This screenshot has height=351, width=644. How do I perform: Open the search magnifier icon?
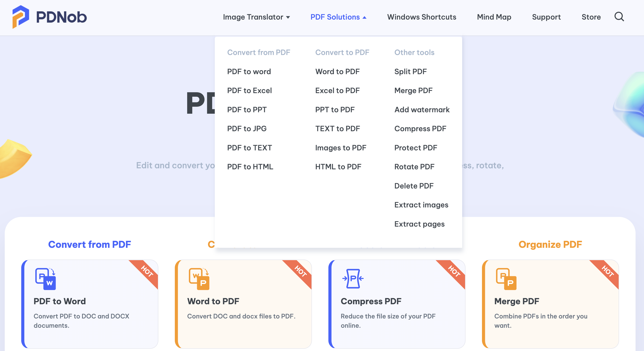[619, 17]
